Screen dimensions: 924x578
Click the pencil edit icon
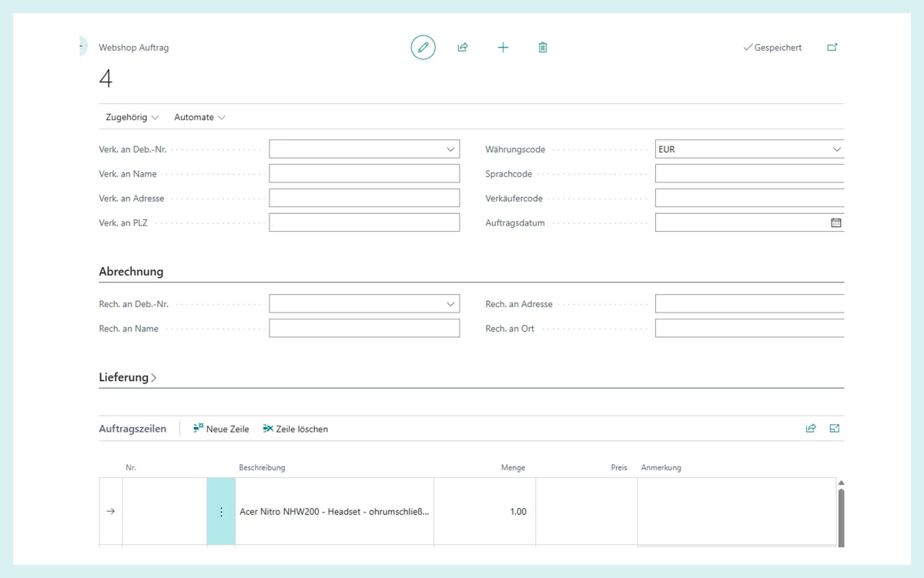pos(423,48)
